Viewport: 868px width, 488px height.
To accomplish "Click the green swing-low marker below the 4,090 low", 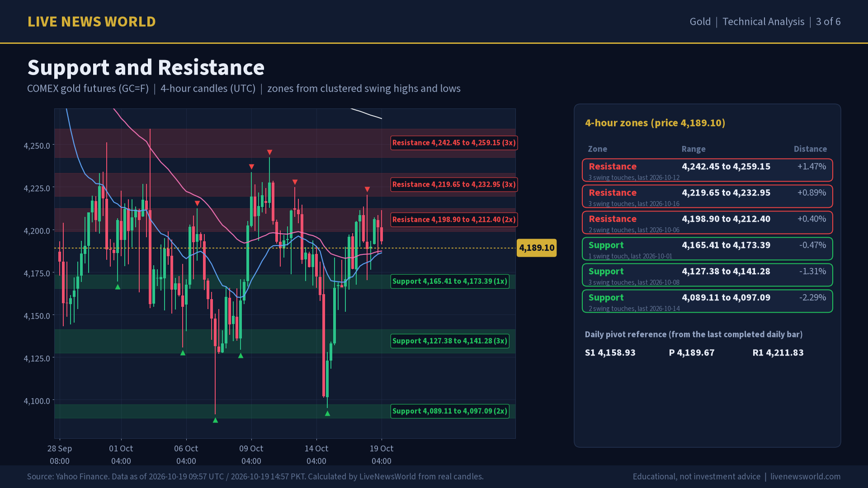I will (215, 420).
